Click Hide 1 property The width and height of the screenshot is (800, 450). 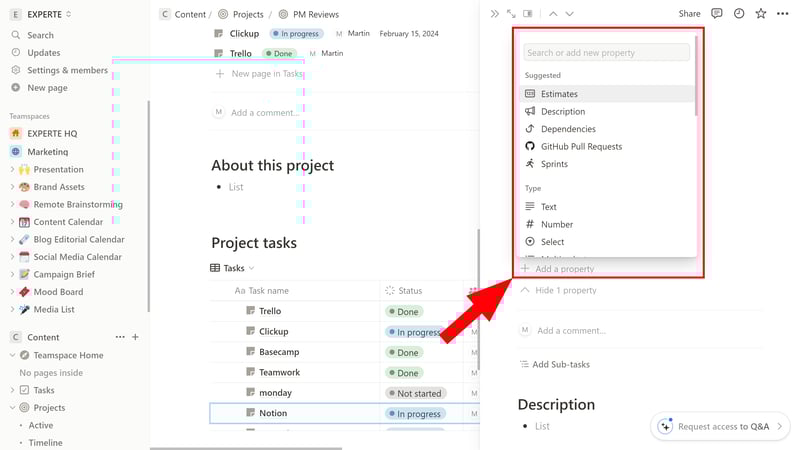click(559, 290)
